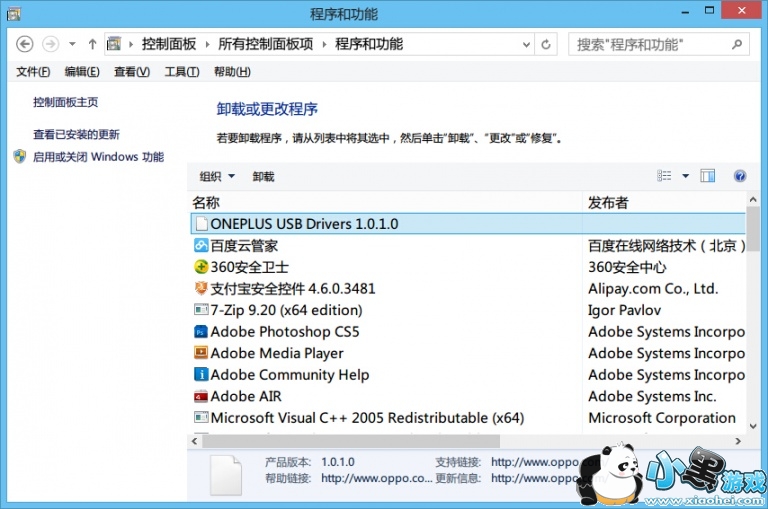Click the refresh icon in address bar
Image resolution: width=768 pixels, height=509 pixels.
(x=546, y=44)
